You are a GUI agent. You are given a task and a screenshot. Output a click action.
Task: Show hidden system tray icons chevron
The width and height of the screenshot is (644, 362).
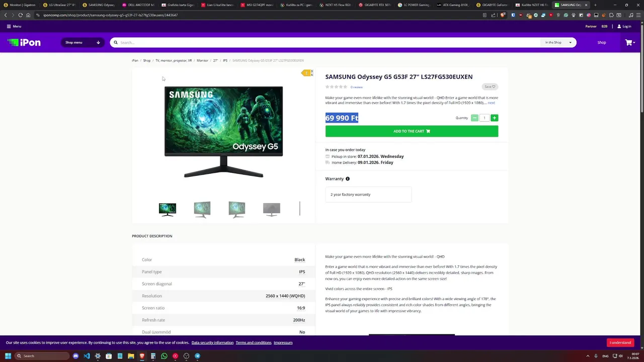pyautogui.click(x=588, y=356)
